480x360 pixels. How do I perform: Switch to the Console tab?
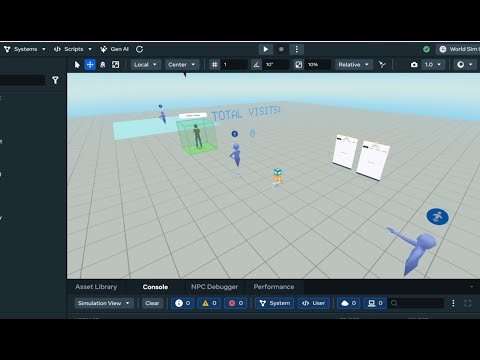tap(155, 287)
